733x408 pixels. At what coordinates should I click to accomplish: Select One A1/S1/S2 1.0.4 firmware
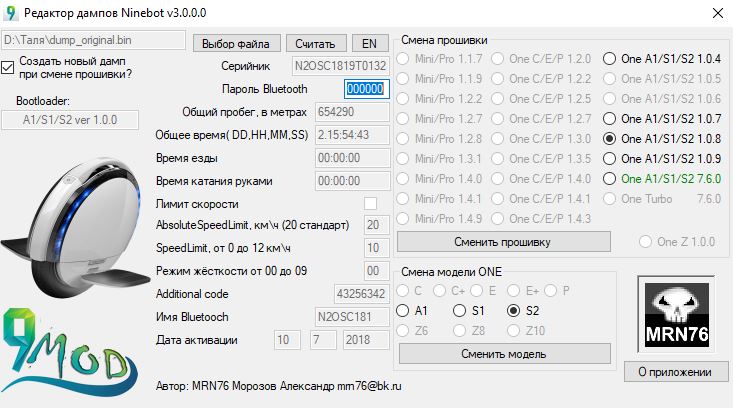click(610, 59)
